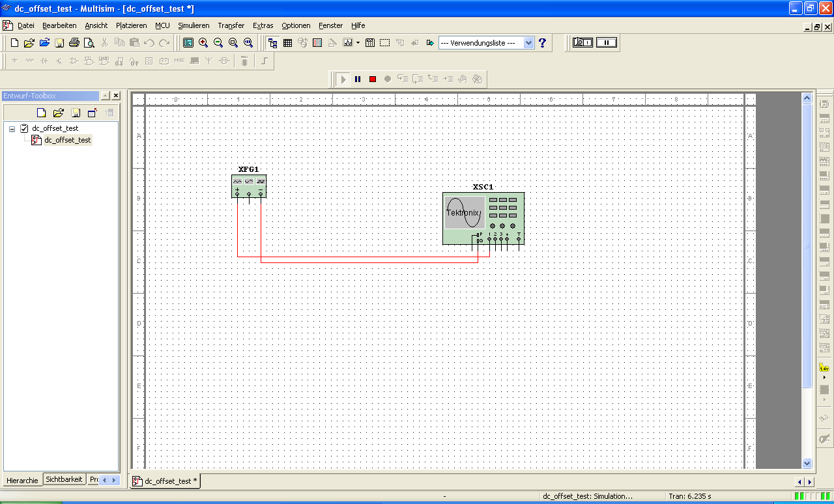
Task: Click the electrical rules check icon
Action: pos(385,43)
